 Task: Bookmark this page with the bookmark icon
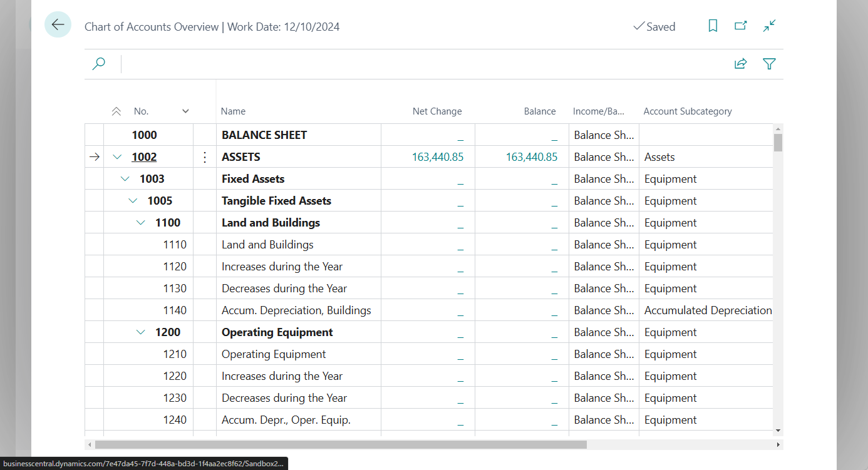click(713, 26)
